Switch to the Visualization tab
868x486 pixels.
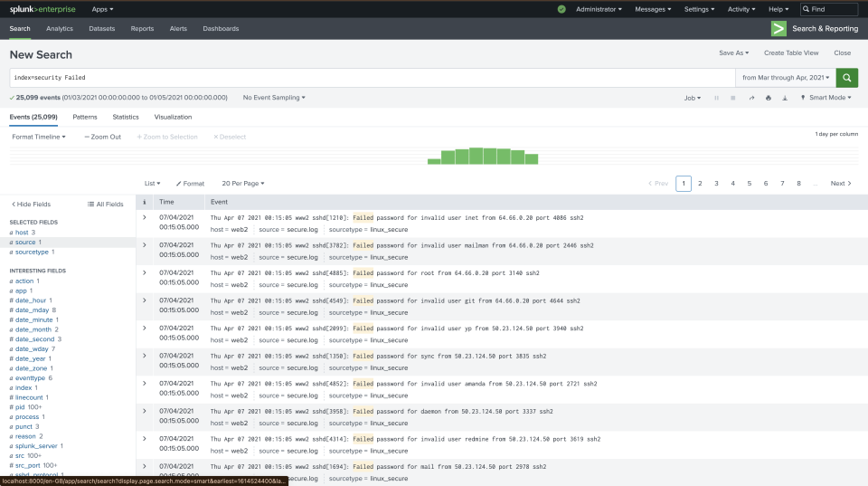pyautogui.click(x=173, y=117)
